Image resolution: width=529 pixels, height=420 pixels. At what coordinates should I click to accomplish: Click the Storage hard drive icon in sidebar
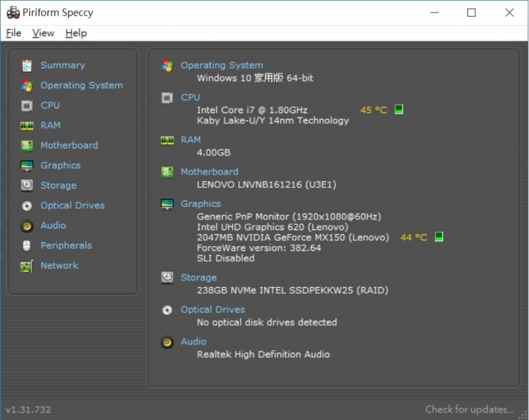click(27, 185)
